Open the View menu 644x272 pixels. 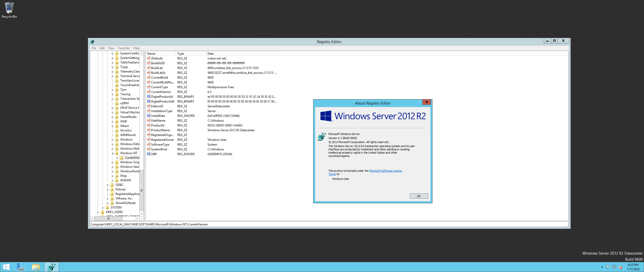pyautogui.click(x=111, y=48)
